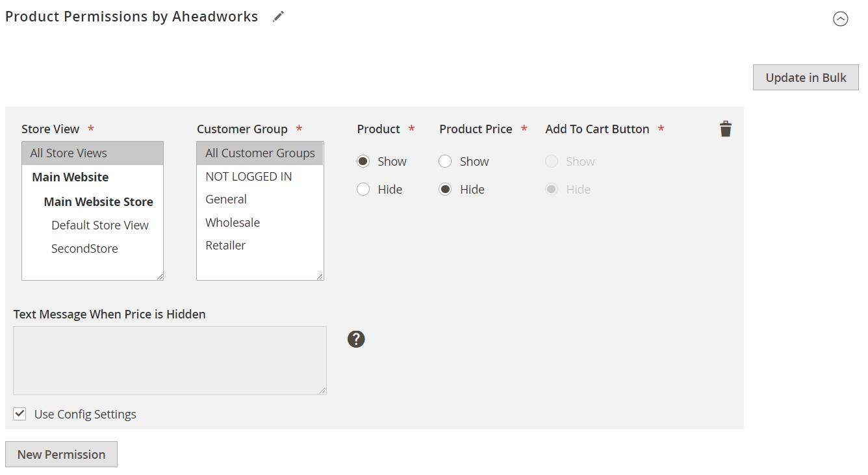The height and width of the screenshot is (475, 868).
Task: Select Hide for Product Price
Action: point(445,189)
